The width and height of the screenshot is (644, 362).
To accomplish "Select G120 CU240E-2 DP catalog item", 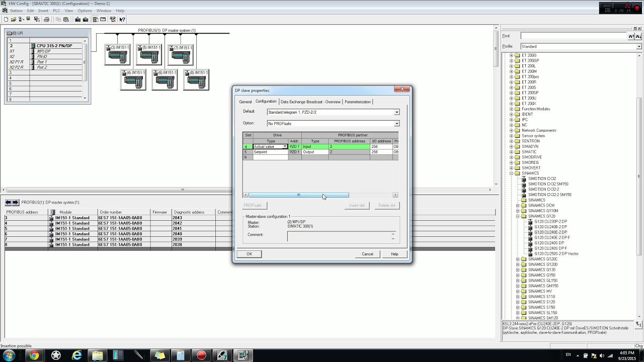I will coord(550,232).
